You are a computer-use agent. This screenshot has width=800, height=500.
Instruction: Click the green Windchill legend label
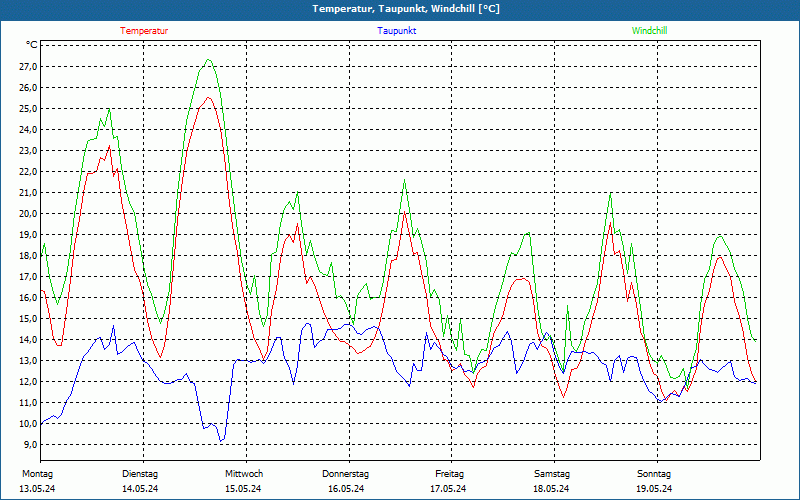pos(649,31)
